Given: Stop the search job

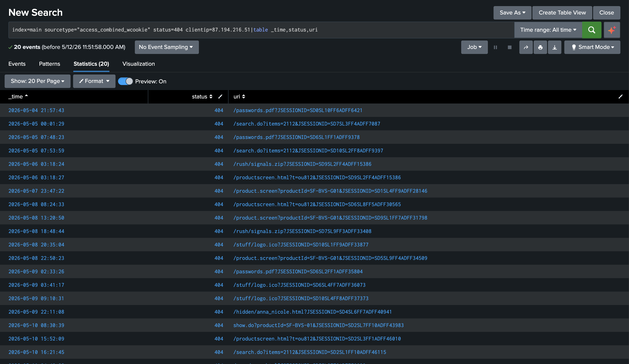Looking at the screenshot, I should [510, 47].
